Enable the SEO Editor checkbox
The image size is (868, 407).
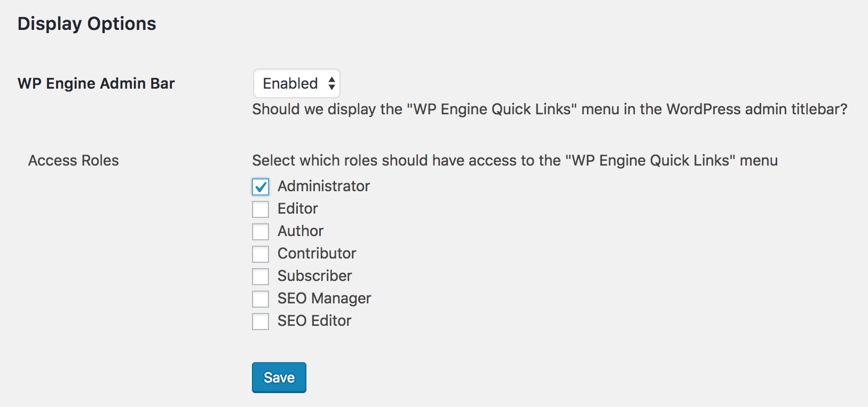261,321
